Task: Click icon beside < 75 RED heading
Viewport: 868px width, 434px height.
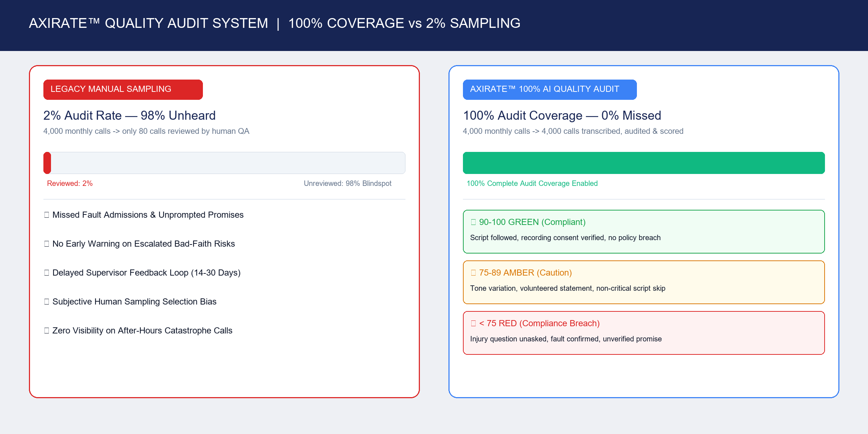Action: (x=473, y=323)
